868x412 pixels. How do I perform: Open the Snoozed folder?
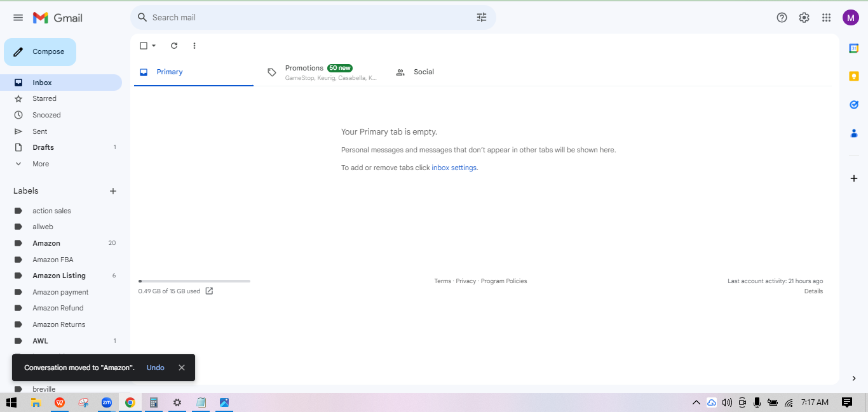click(x=61, y=115)
